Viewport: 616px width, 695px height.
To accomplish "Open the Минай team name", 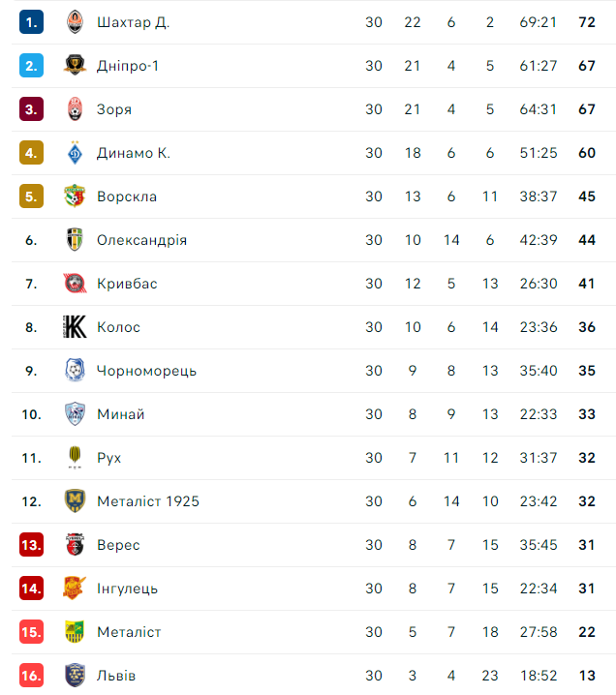I will point(121,414).
